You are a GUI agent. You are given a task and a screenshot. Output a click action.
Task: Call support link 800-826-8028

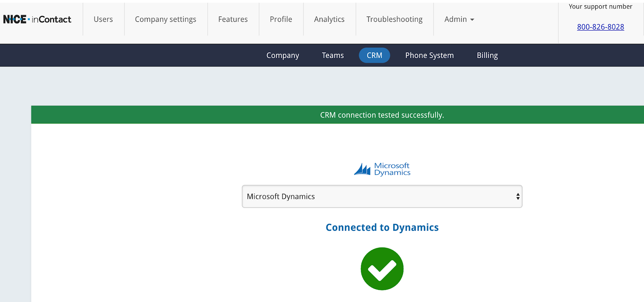point(601,27)
